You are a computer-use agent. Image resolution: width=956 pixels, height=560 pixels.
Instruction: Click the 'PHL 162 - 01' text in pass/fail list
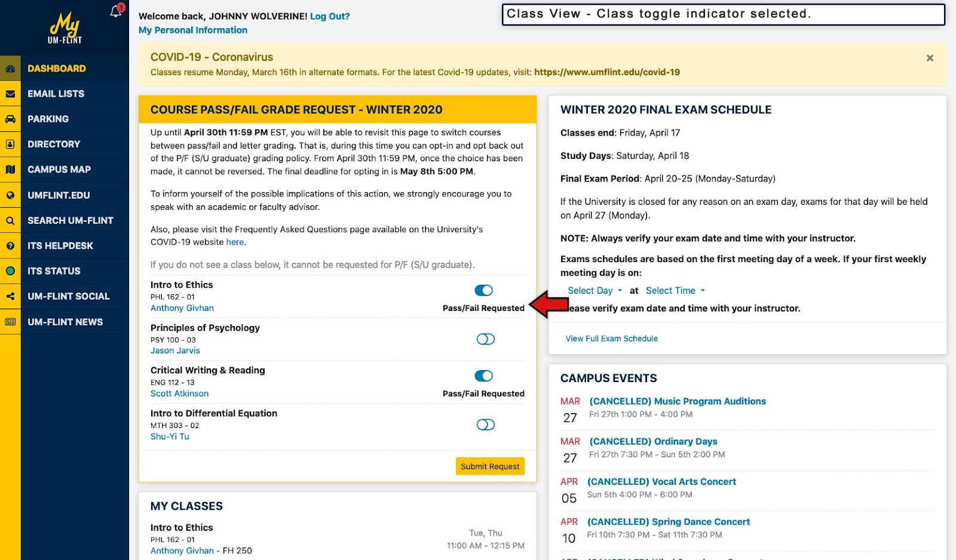click(173, 297)
